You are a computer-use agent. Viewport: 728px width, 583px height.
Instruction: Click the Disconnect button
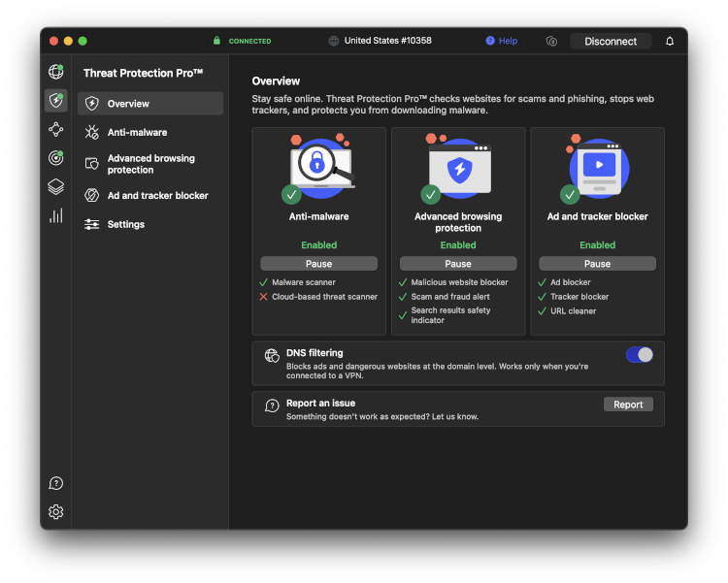pyautogui.click(x=611, y=42)
